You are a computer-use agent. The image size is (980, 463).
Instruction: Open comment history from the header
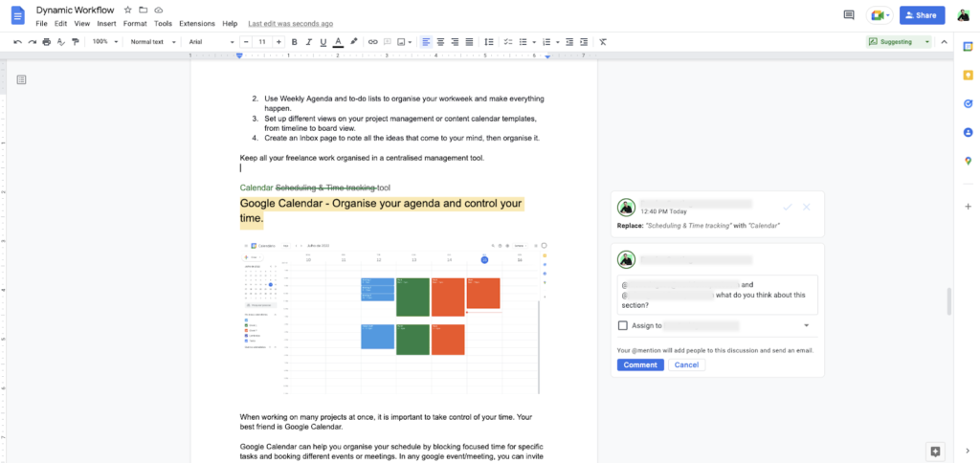[x=849, y=15]
